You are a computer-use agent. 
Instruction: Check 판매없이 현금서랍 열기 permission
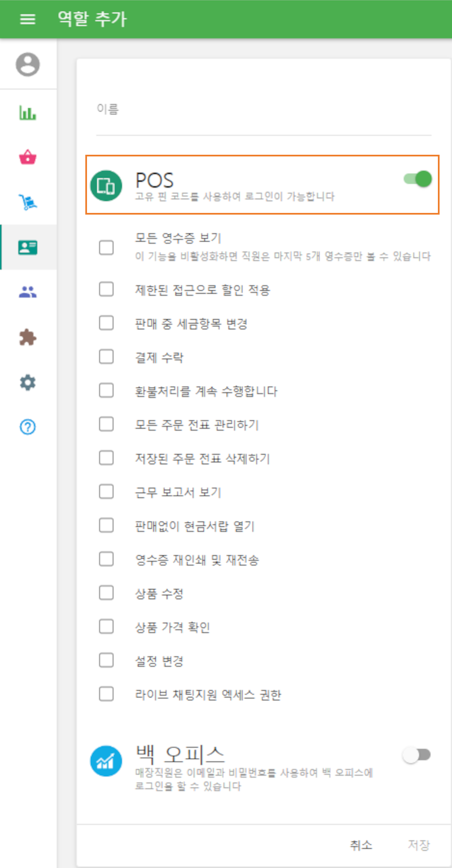click(106, 525)
